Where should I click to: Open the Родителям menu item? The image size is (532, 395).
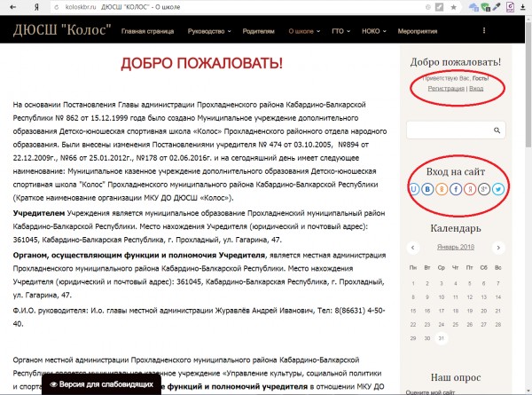pos(258,31)
